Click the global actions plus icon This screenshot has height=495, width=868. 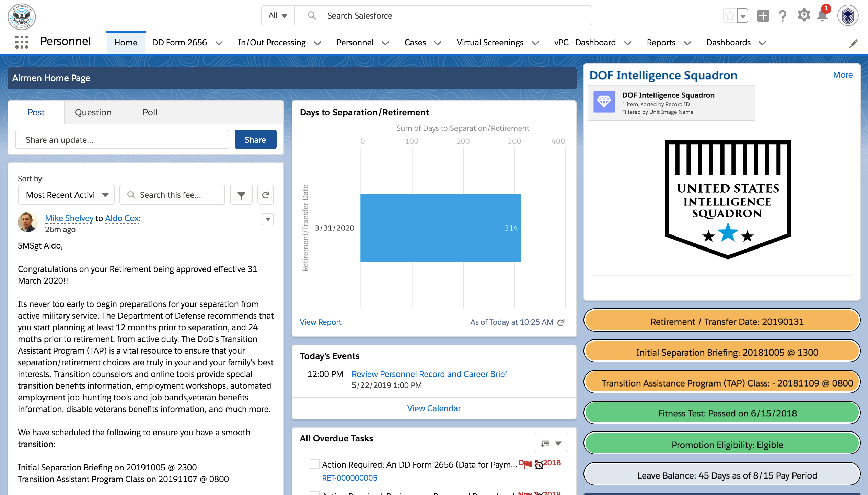[x=763, y=16]
